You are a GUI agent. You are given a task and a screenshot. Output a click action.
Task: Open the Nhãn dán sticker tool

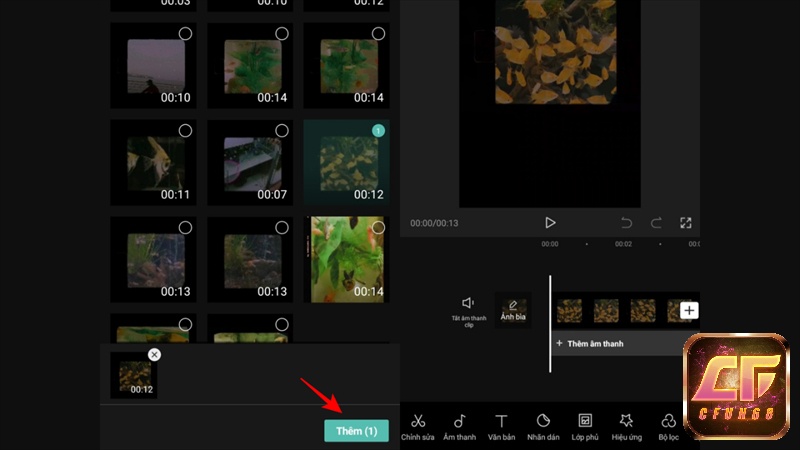(543, 427)
